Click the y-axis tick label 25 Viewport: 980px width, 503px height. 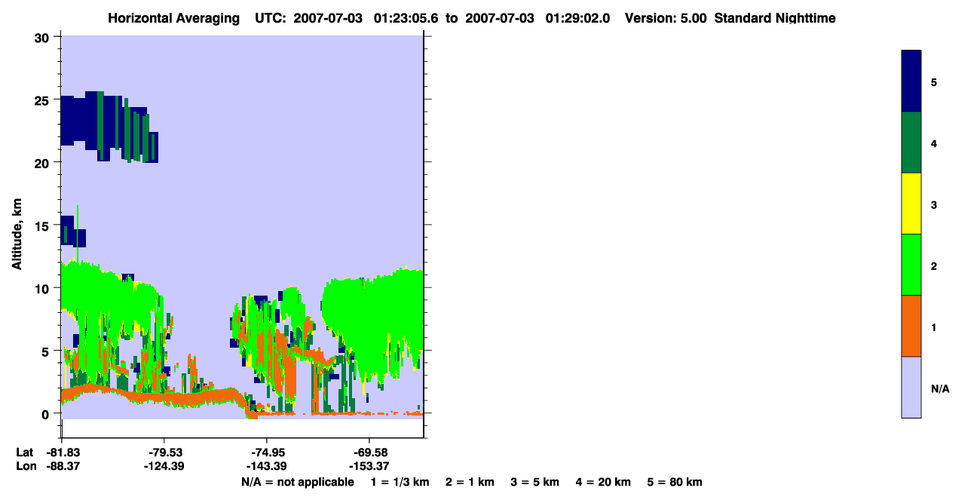tap(43, 100)
